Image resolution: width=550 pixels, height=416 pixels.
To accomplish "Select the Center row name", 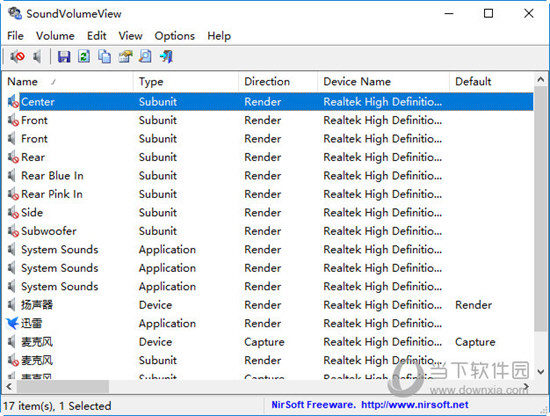I will (38, 102).
